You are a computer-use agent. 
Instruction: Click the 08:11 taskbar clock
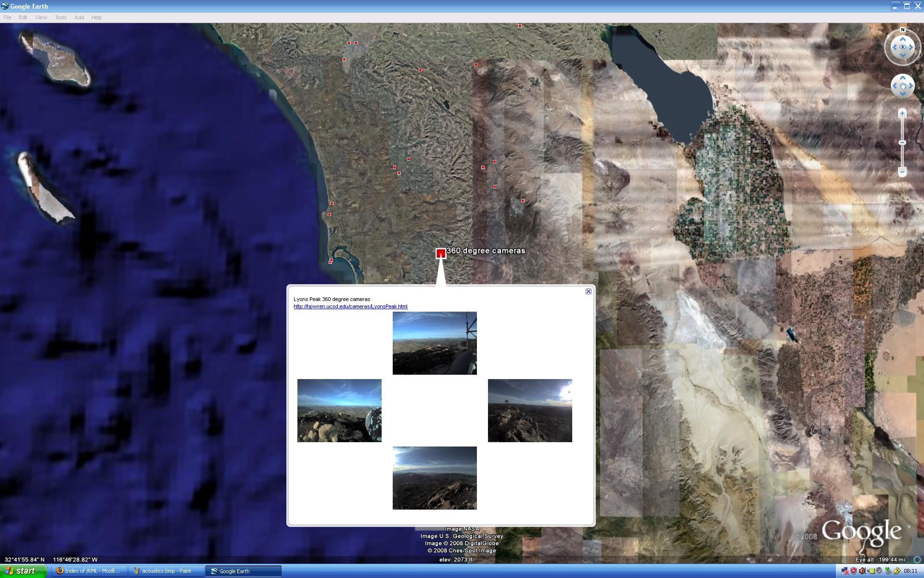pyautogui.click(x=911, y=571)
